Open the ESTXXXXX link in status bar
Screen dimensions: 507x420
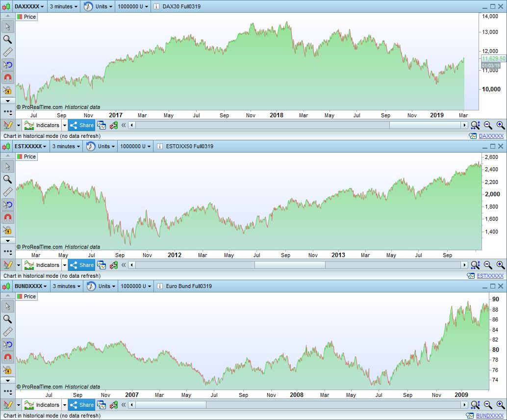(x=490, y=276)
